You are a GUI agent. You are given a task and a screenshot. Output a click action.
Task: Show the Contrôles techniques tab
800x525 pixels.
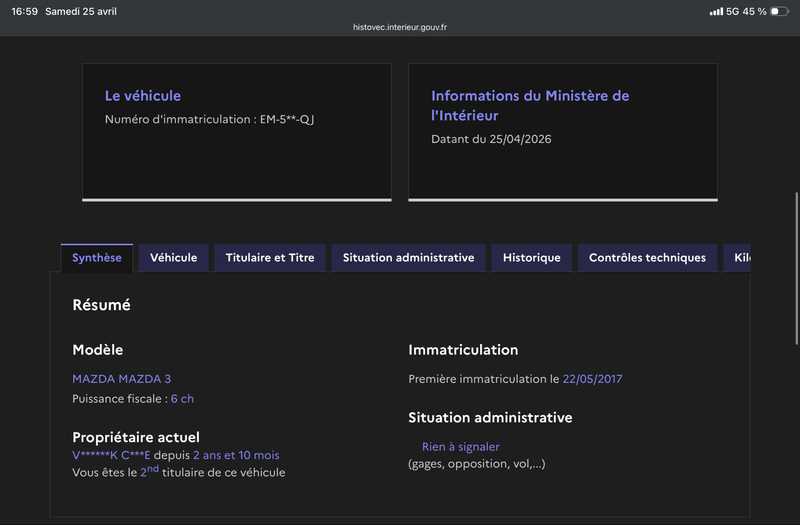click(647, 257)
